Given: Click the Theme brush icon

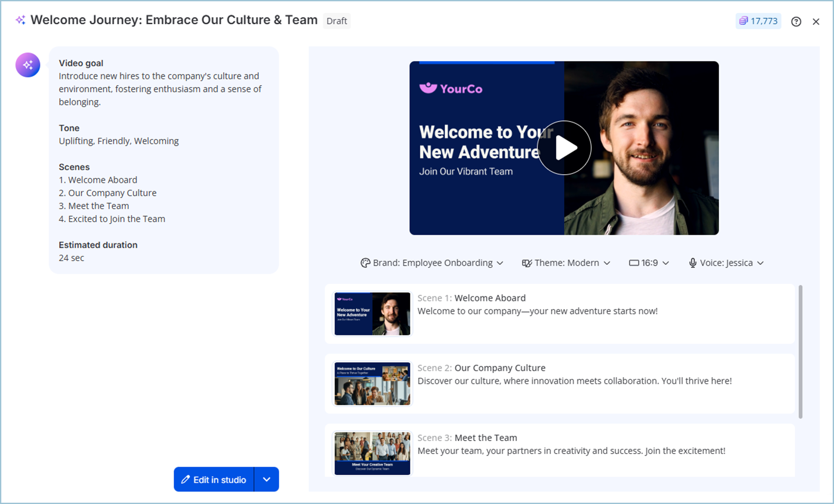Looking at the screenshot, I should pos(526,263).
